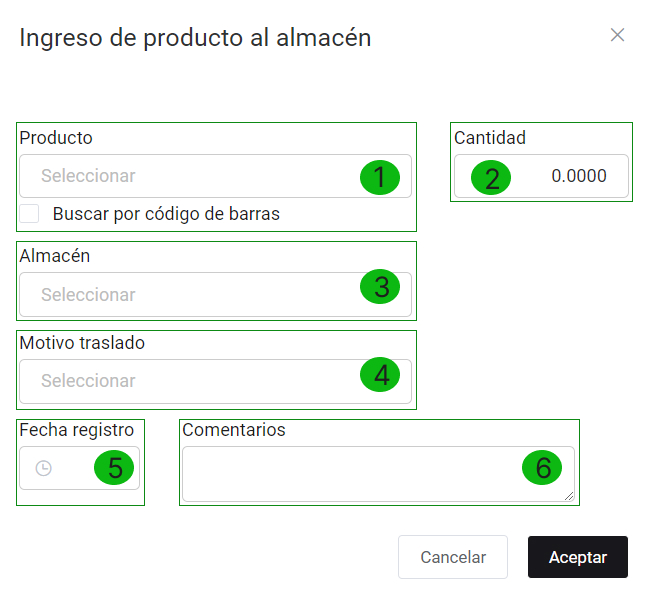
Task: Click the 'Ingreso de producto al almacén' title
Action: pos(195,38)
